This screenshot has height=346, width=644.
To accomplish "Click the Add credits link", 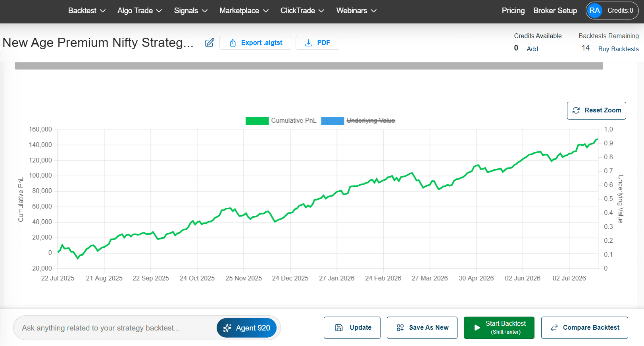I will click(532, 49).
